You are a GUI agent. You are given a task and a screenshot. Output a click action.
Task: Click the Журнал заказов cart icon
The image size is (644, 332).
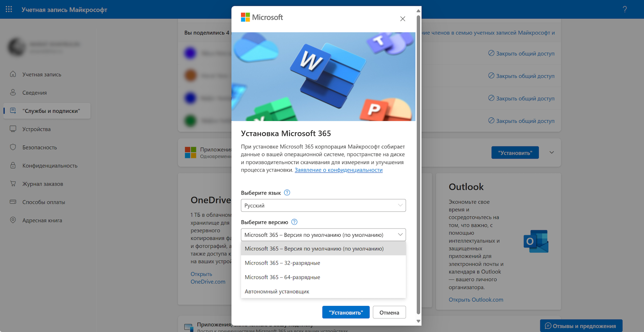click(13, 184)
